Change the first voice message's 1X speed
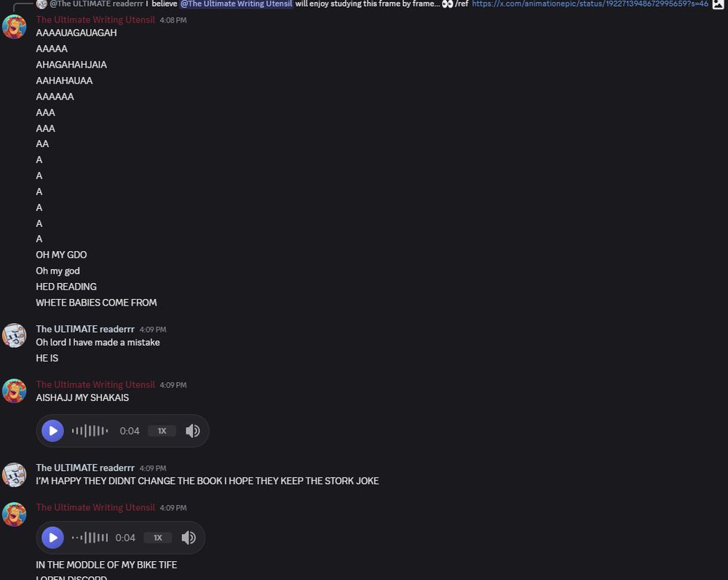Screen dimensions: 728x580 pyautogui.click(x=162, y=431)
